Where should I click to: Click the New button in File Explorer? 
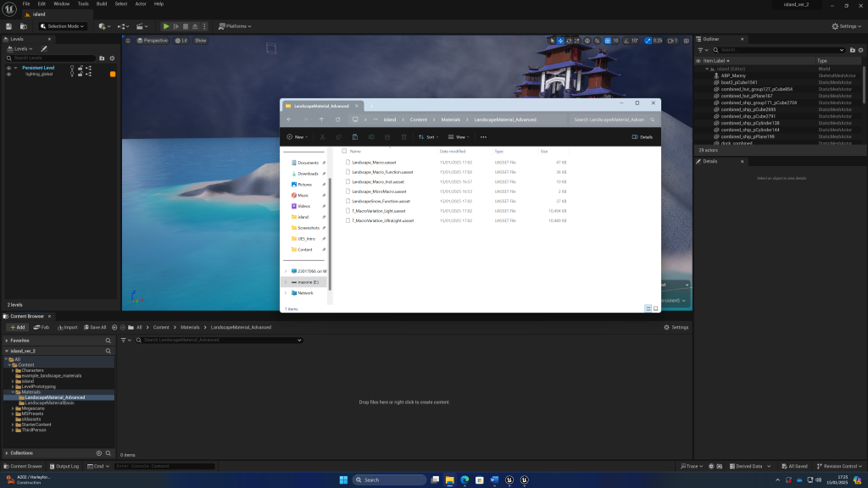point(298,137)
